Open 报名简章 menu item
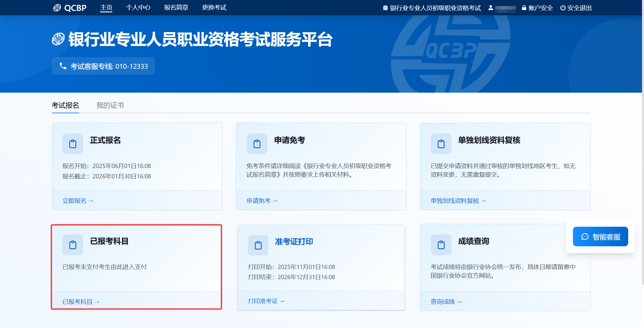The height and width of the screenshot is (328, 644). coord(176,7)
